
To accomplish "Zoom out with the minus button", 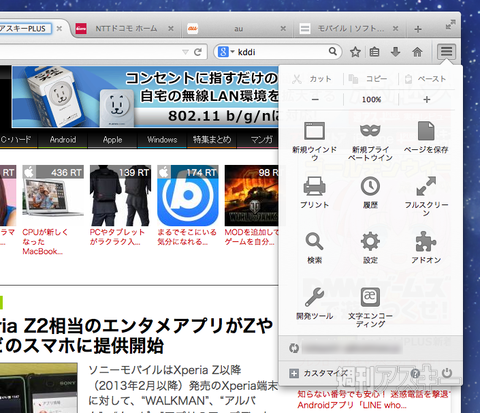I will [315, 99].
